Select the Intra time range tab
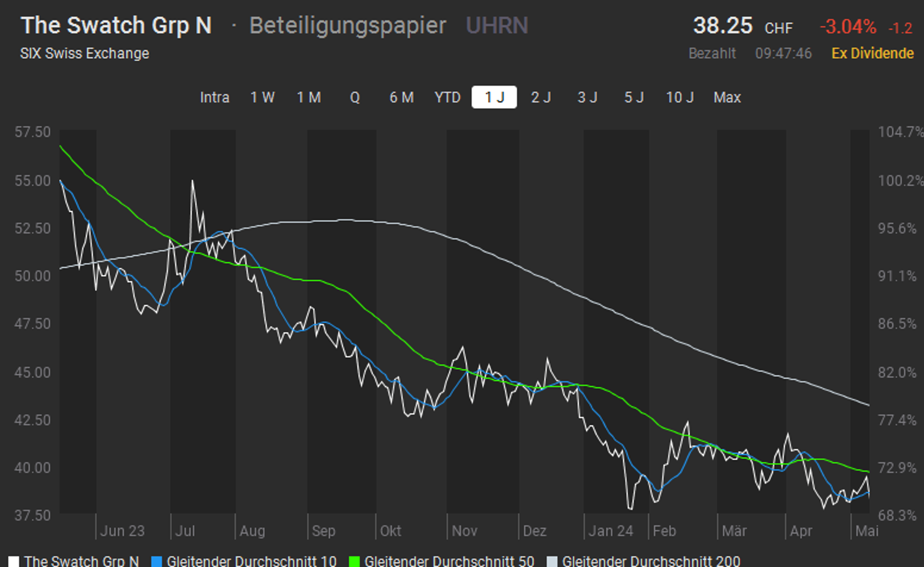This screenshot has width=924, height=567. [214, 98]
